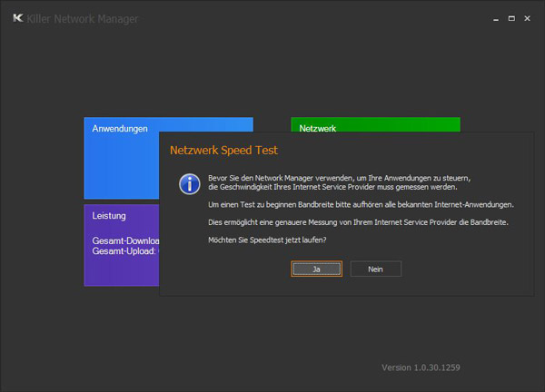The height and width of the screenshot is (392, 545).
Task: Click the line beginning 'Dies ermöglicht eine genauere Messung'
Action: point(359,222)
